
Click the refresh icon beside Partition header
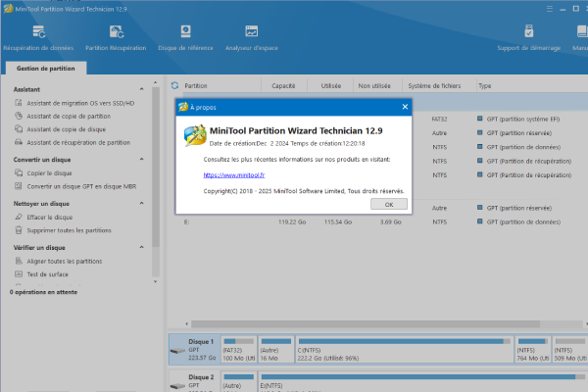(x=174, y=85)
